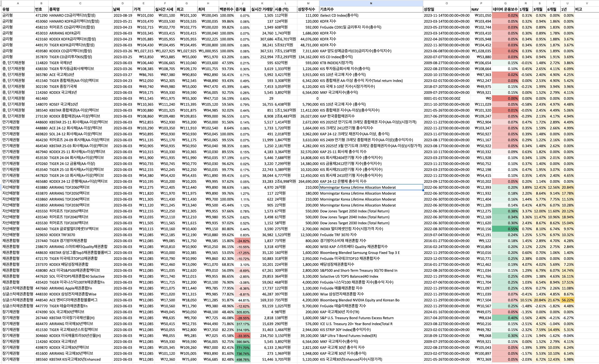Select ticker cell 461460 with empty name
599x364 pixels.
(41, 98)
